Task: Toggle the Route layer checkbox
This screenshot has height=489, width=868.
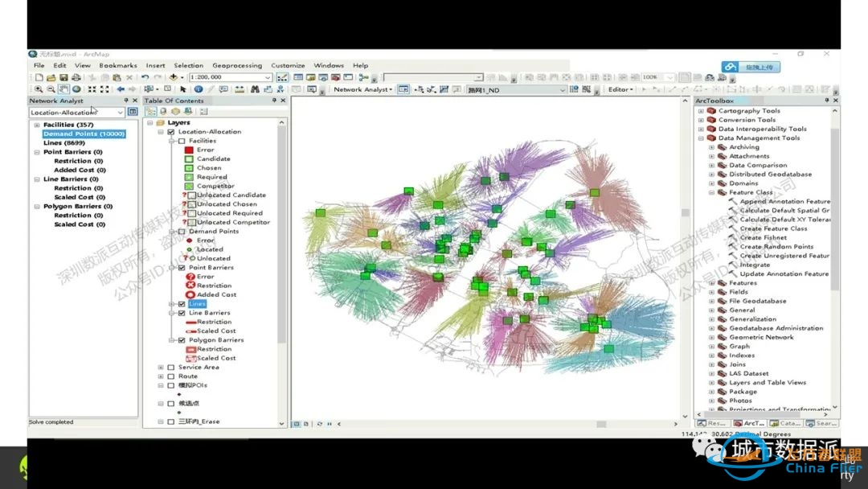Action: pyautogui.click(x=170, y=376)
